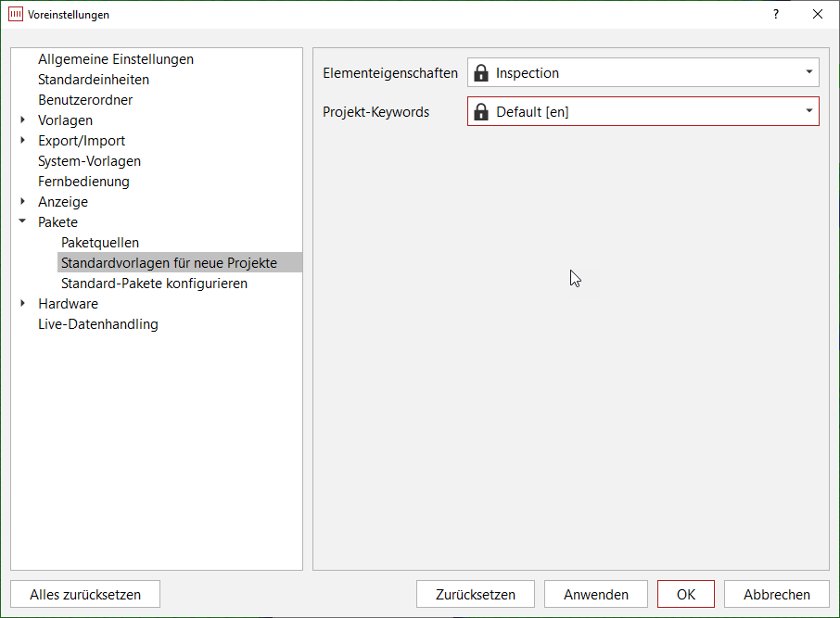Image resolution: width=840 pixels, height=618 pixels.
Task: Click the Anwenden button
Action: [x=596, y=595]
